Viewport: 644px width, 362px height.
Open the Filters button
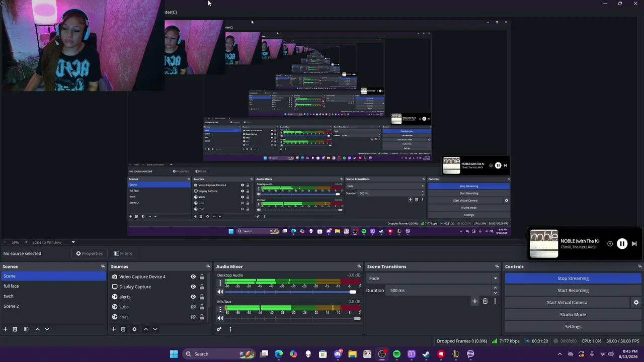(123, 253)
